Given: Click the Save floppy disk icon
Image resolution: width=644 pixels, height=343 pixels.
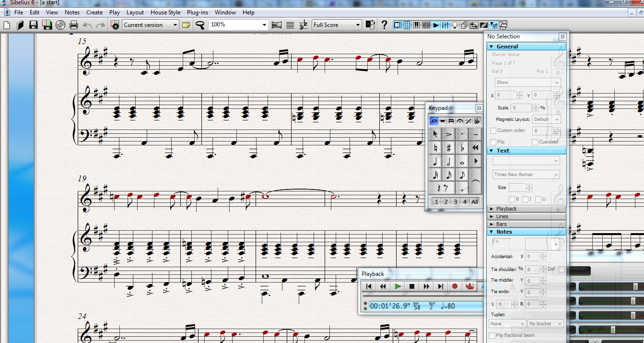Looking at the screenshot, I should [x=34, y=25].
